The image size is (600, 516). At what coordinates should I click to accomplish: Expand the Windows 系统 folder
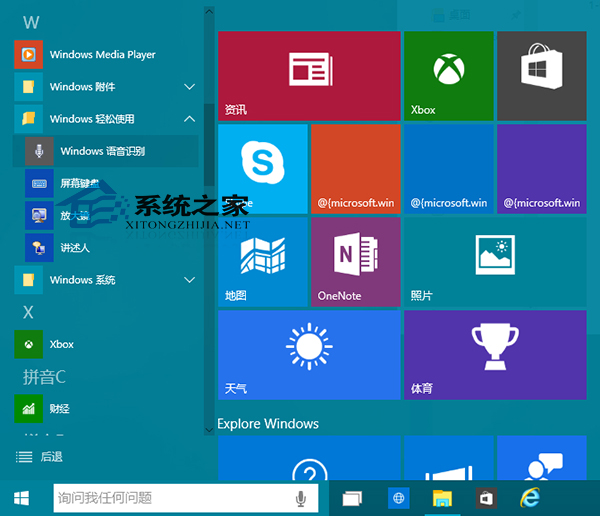[x=189, y=280]
